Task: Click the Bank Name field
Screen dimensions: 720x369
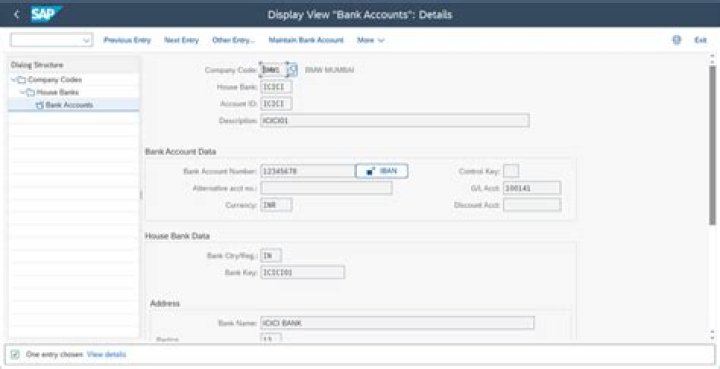Action: 397,323
